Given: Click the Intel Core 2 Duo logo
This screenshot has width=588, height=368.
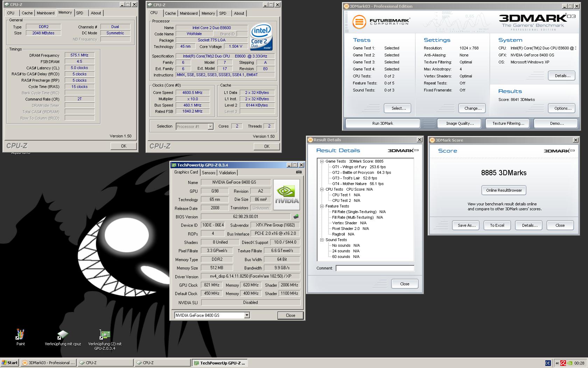Looking at the screenshot, I should pyautogui.click(x=261, y=37).
